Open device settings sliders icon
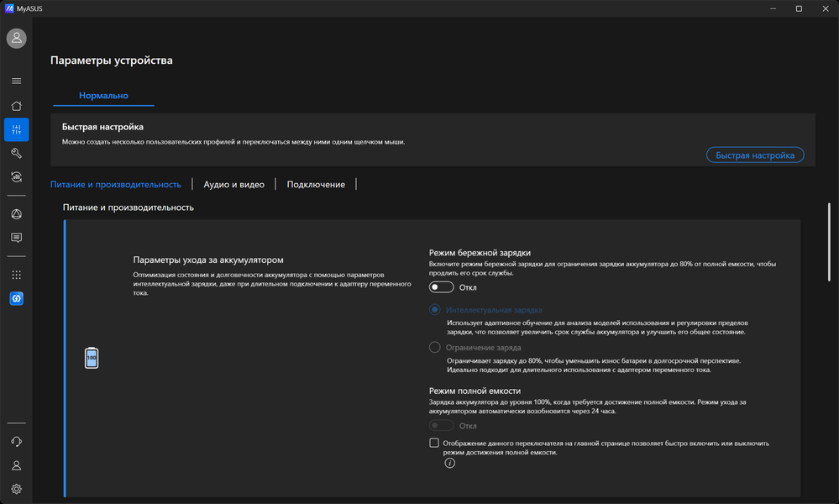 click(17, 129)
